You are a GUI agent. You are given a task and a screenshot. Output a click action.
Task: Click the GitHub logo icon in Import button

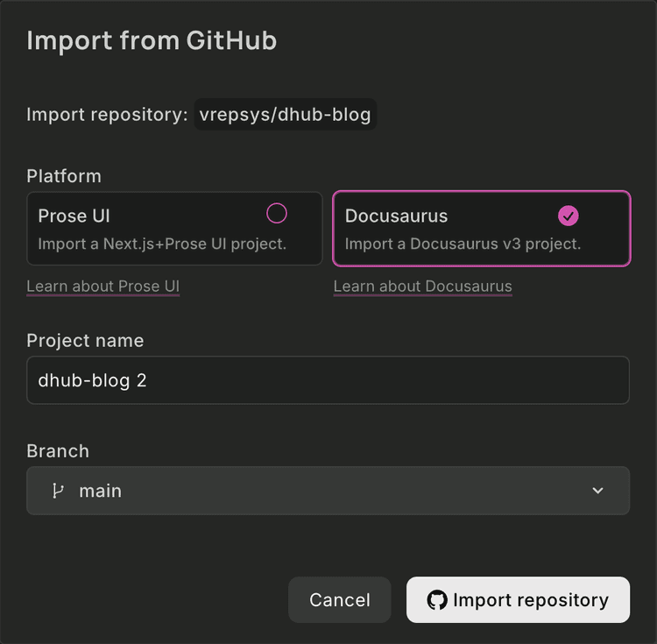point(436,600)
